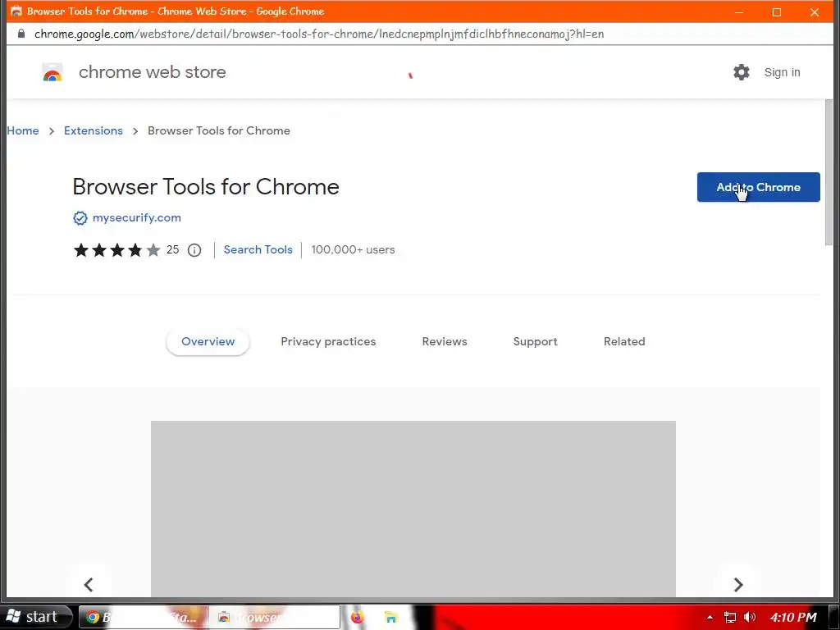Switch to the Related tab
The image size is (840, 630).
coord(624,342)
